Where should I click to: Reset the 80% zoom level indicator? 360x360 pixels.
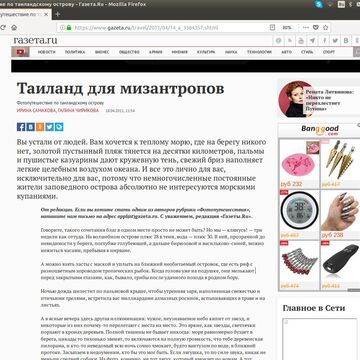[286, 28]
